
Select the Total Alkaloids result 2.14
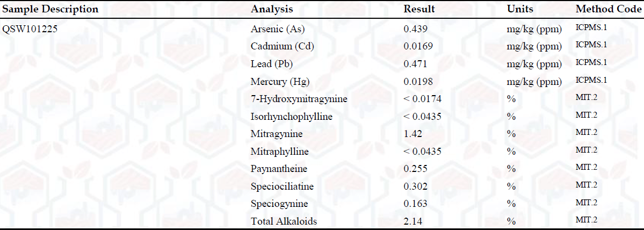[x=414, y=221]
